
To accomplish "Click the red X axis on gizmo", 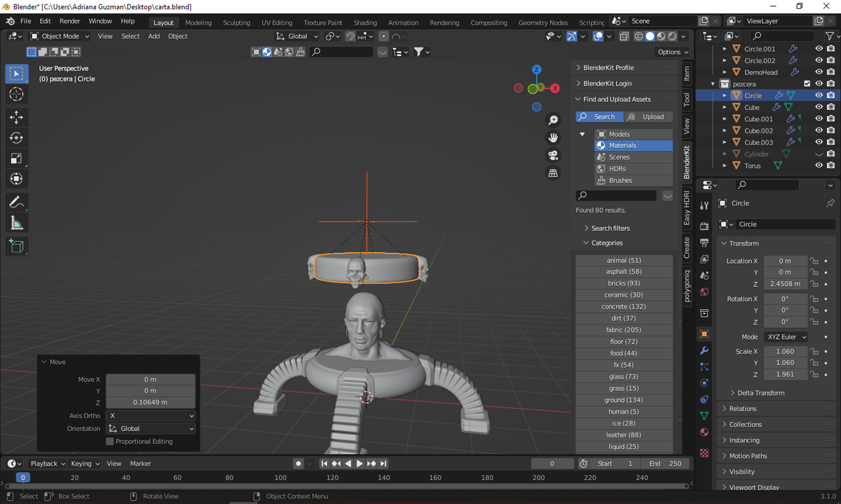I will tap(555, 88).
